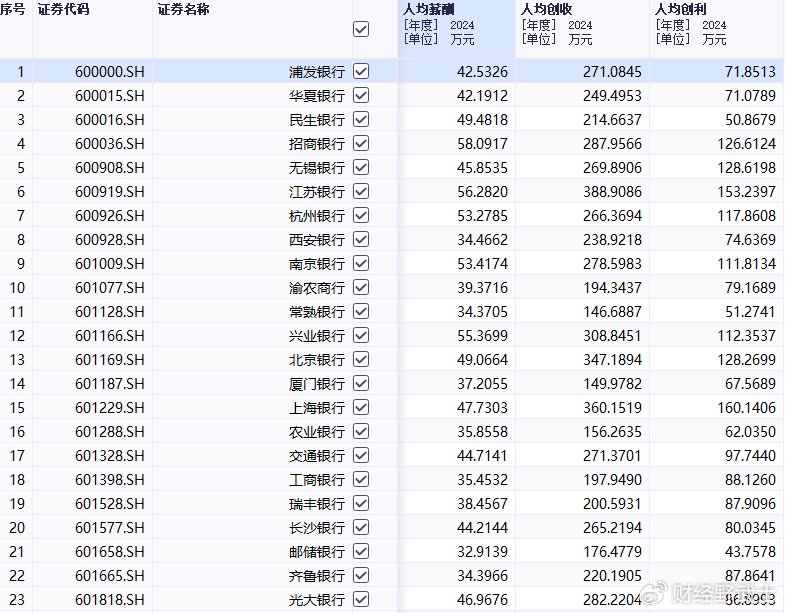The height and width of the screenshot is (613, 785).
Task: Toggle the 无锡银行 checkbox
Action: click(361, 167)
